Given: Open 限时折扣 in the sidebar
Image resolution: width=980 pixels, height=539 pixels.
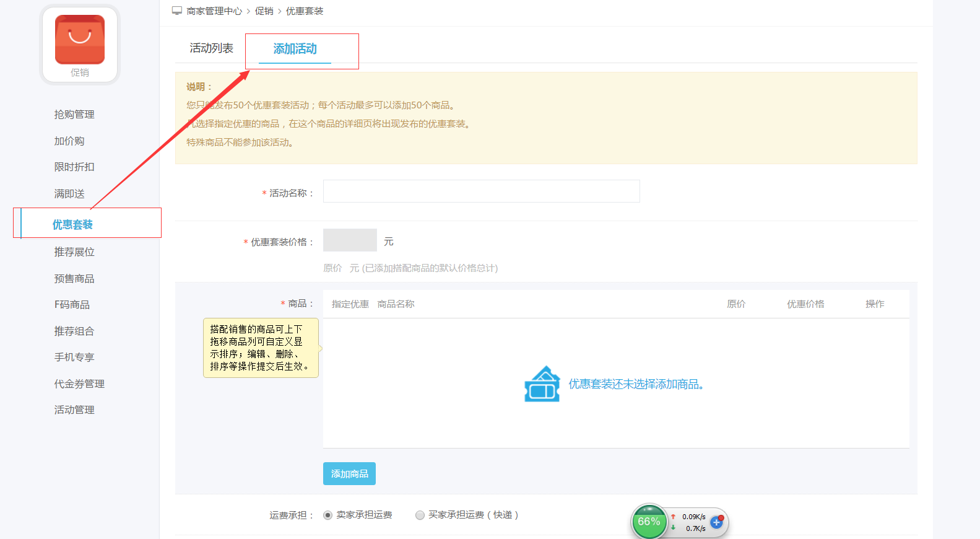Looking at the screenshot, I should pyautogui.click(x=74, y=167).
